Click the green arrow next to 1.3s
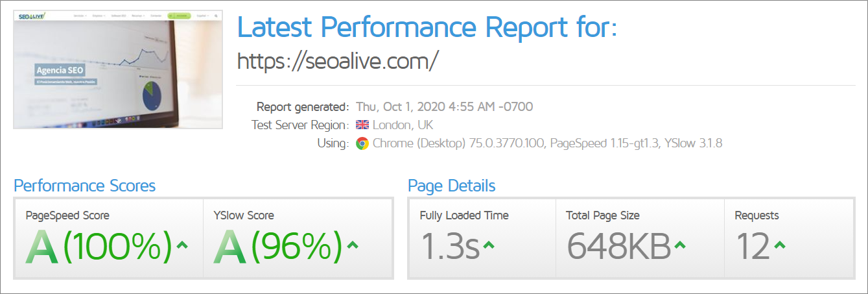Image resolution: width=868 pixels, height=294 pixels. click(489, 245)
